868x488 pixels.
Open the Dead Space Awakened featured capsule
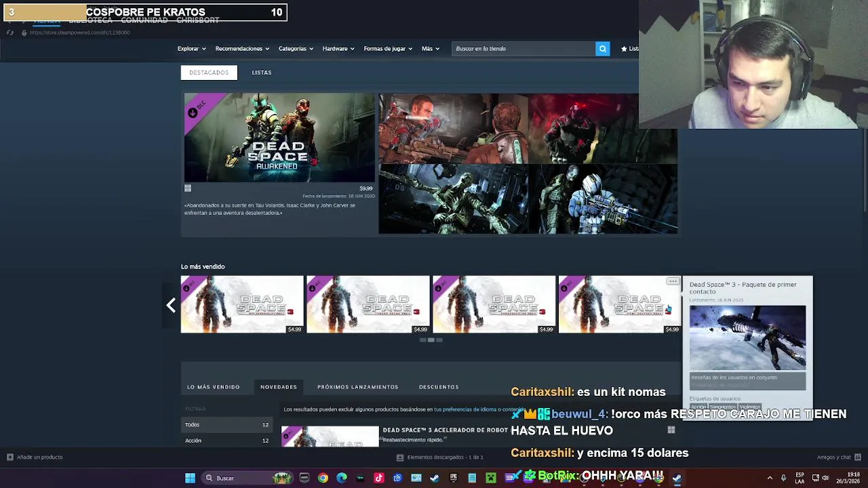point(279,138)
